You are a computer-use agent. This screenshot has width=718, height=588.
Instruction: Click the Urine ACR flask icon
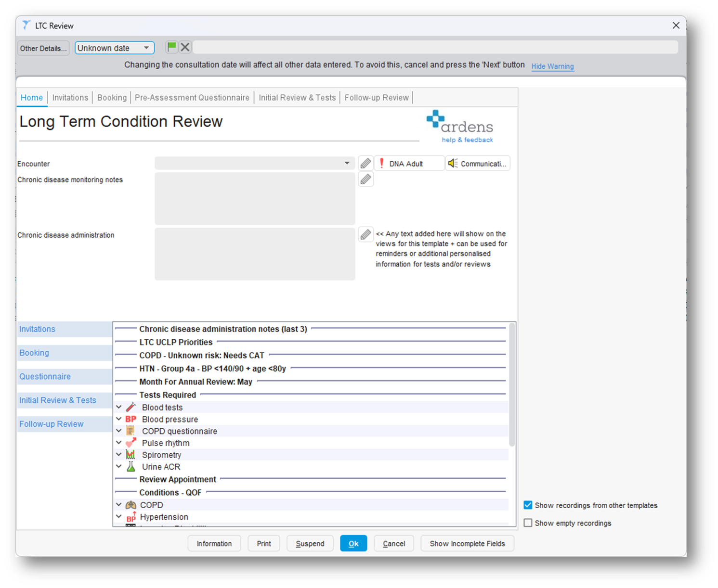[131, 466]
